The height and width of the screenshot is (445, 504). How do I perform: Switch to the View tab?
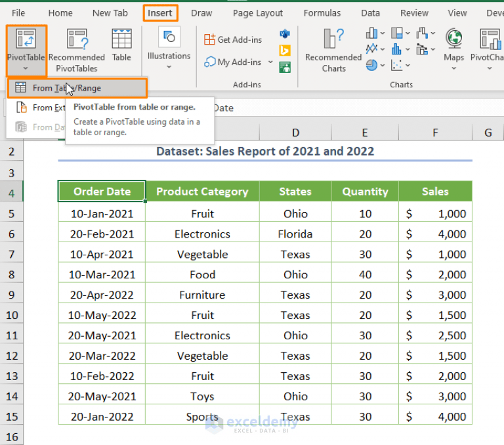click(457, 13)
